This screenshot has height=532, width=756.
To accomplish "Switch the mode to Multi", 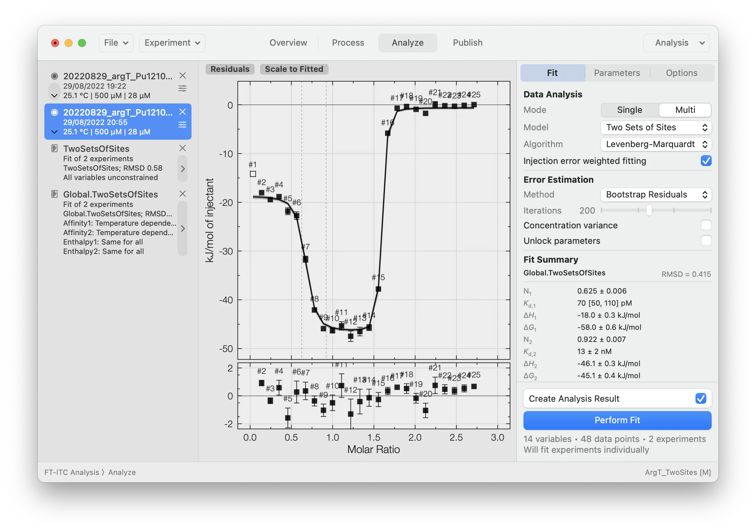I will click(x=685, y=110).
